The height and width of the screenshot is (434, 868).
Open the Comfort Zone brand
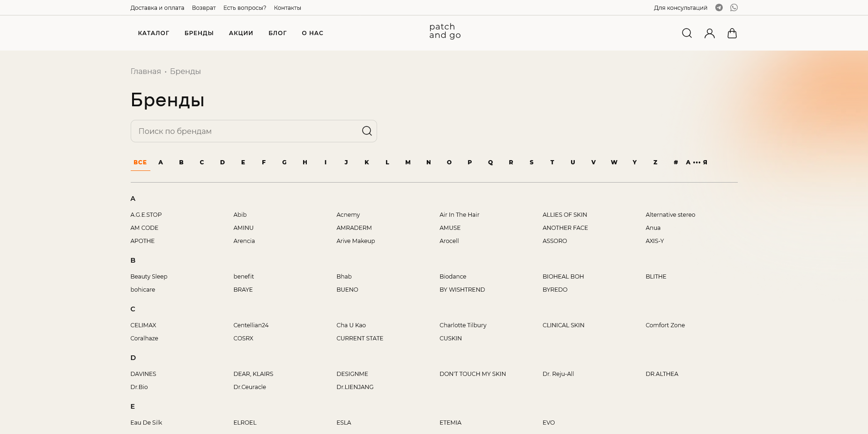click(x=666, y=325)
